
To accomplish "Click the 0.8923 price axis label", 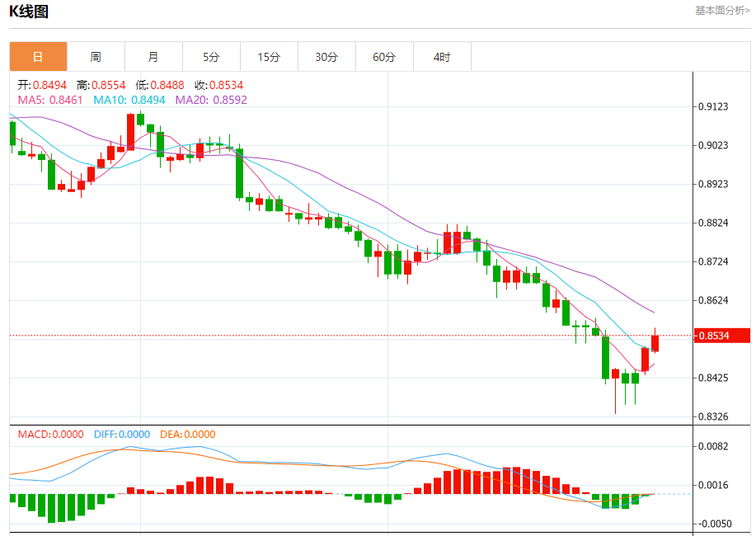I will coord(714,184).
